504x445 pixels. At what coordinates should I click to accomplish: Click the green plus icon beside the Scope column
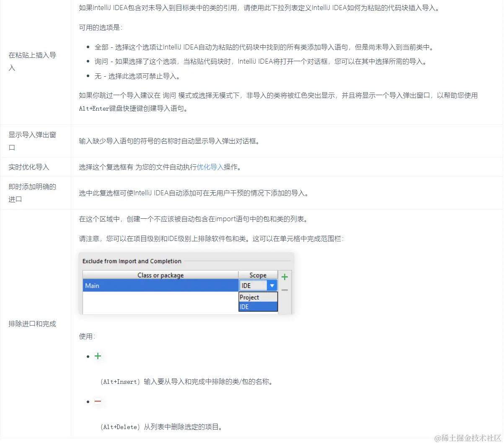[x=284, y=277]
